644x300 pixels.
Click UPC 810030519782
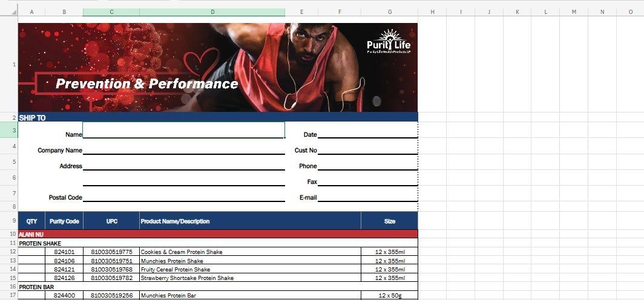pyautogui.click(x=112, y=278)
